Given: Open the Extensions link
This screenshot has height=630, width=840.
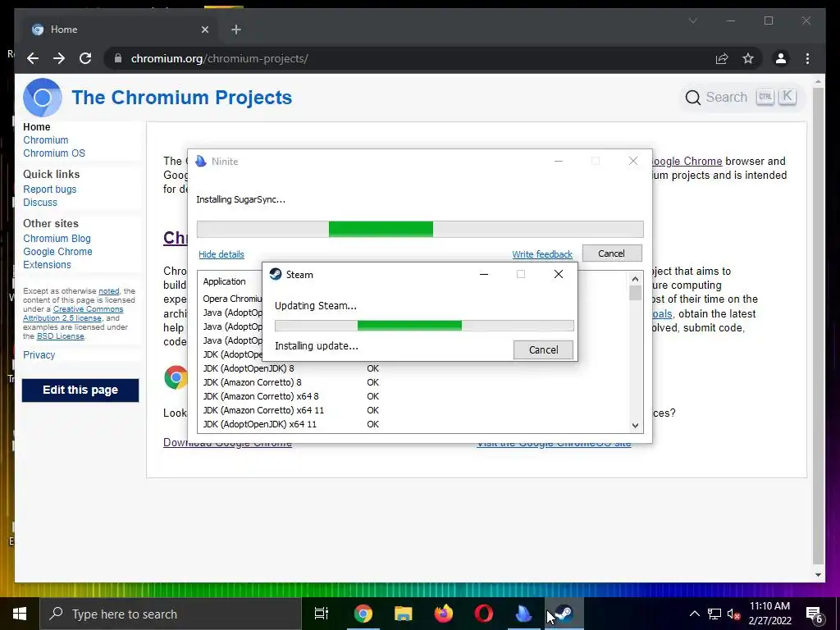Looking at the screenshot, I should click(x=47, y=265).
